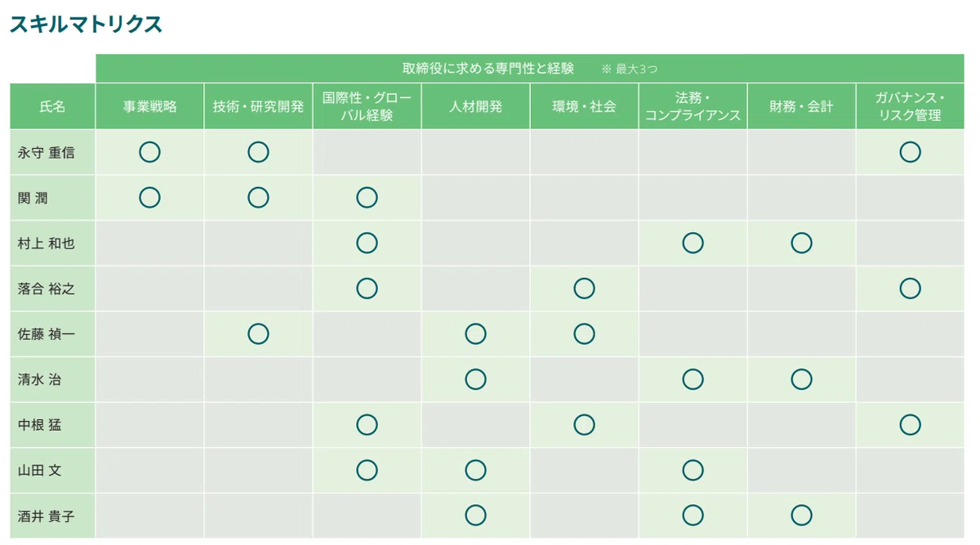
Task: Select the name cell 酒井 貴子
Action: (52, 516)
